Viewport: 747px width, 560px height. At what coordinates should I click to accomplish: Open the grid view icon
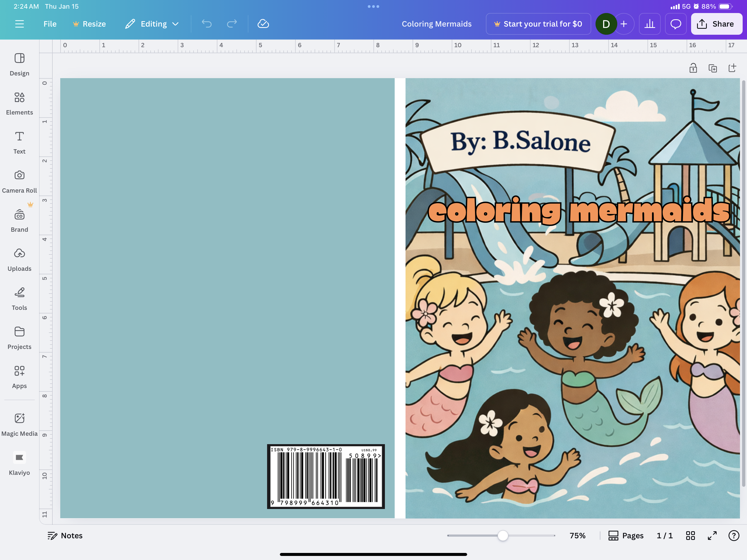tap(690, 536)
